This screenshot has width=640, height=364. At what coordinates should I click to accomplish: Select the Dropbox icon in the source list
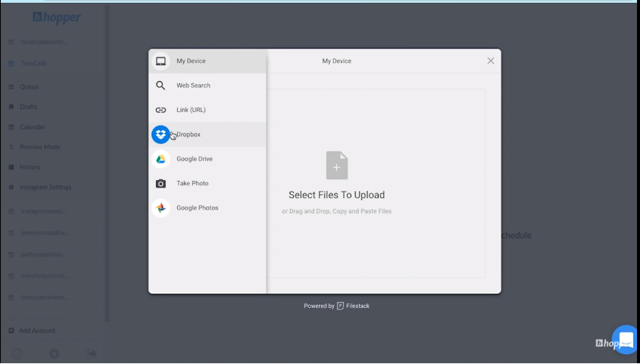pyautogui.click(x=160, y=135)
